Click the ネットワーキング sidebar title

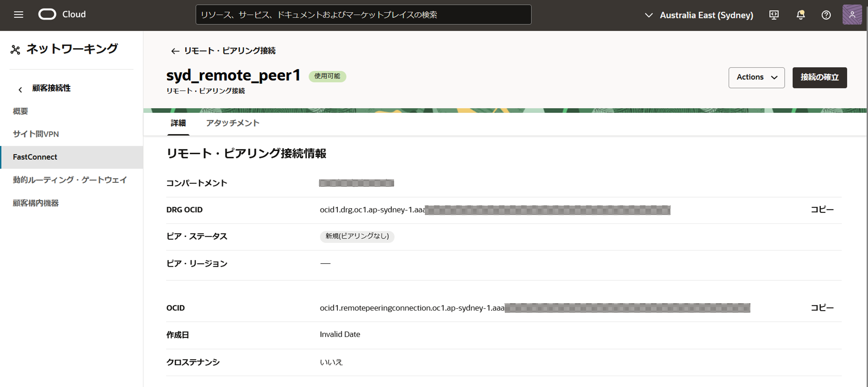(72, 49)
